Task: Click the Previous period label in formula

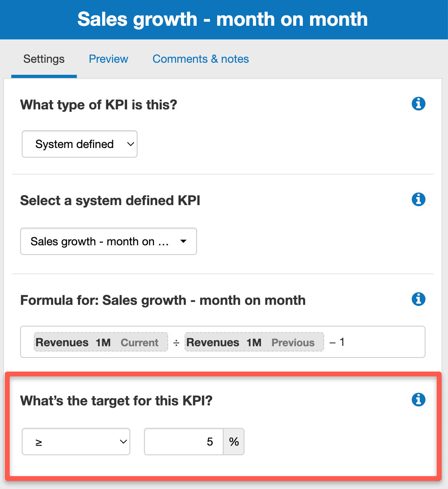Action: 293,342
